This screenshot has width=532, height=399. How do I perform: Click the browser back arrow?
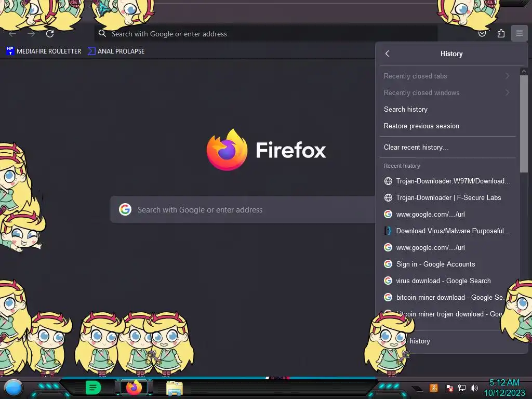[x=12, y=34]
